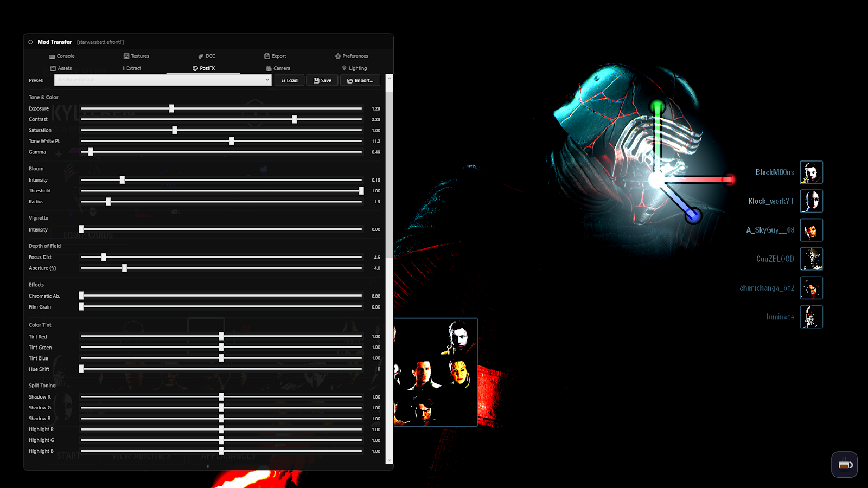Open the Realtime Default preset dropdown
This screenshot has height=488, width=868.
pos(162,80)
